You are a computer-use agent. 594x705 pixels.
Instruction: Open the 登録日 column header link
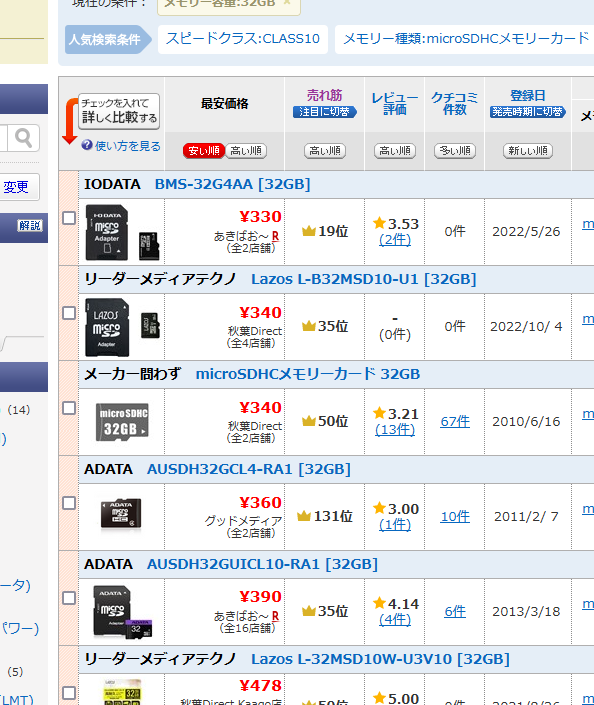click(x=528, y=95)
